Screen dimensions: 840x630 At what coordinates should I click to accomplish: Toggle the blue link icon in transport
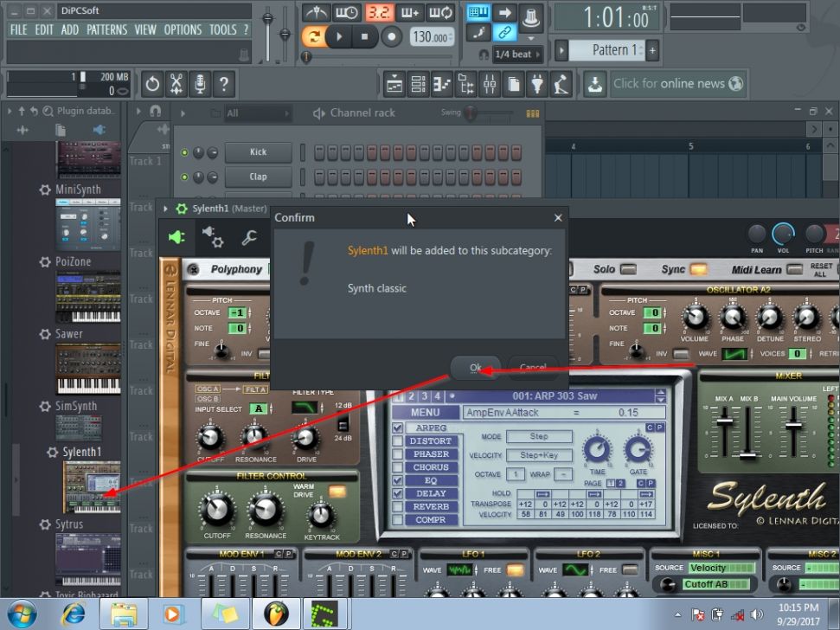(504, 33)
